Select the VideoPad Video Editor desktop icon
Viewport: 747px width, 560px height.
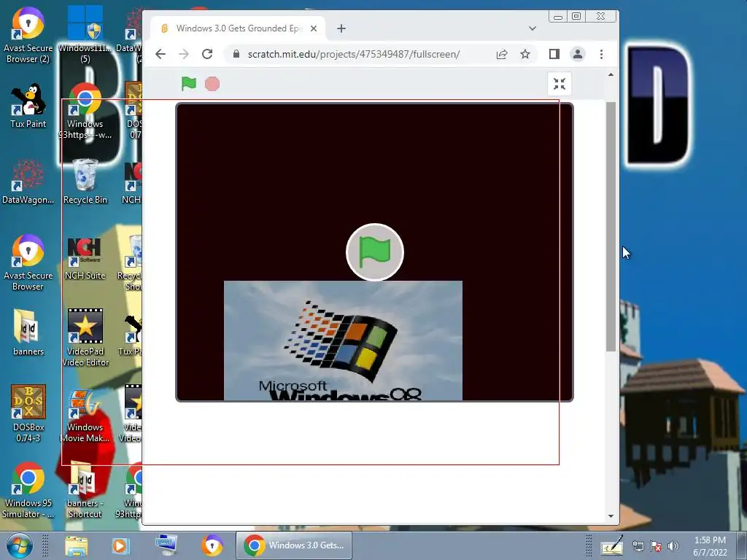point(85,338)
